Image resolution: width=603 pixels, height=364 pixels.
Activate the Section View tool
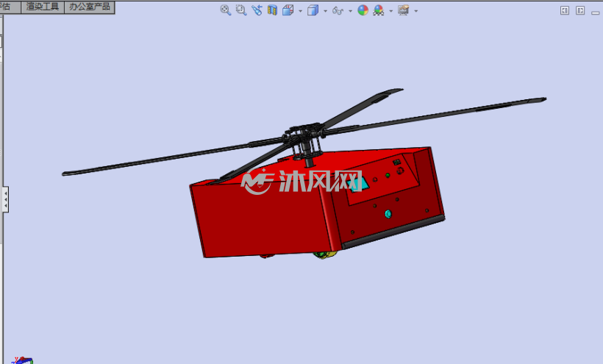click(x=272, y=10)
